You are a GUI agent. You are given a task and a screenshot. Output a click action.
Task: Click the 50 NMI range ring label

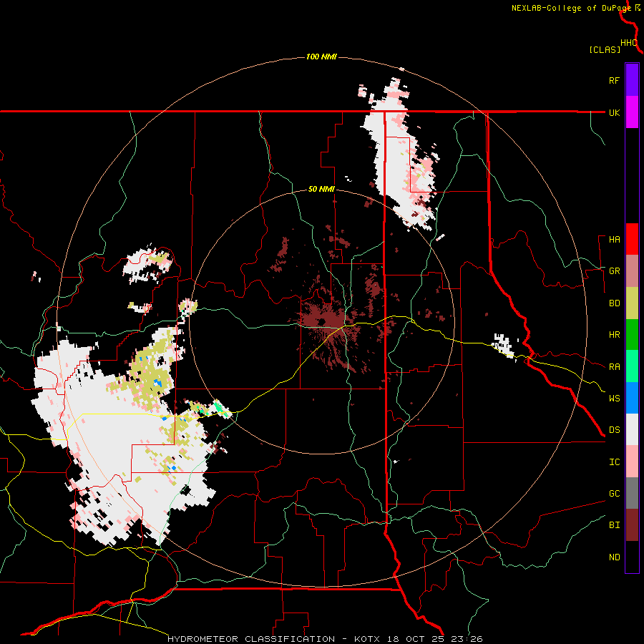321,190
